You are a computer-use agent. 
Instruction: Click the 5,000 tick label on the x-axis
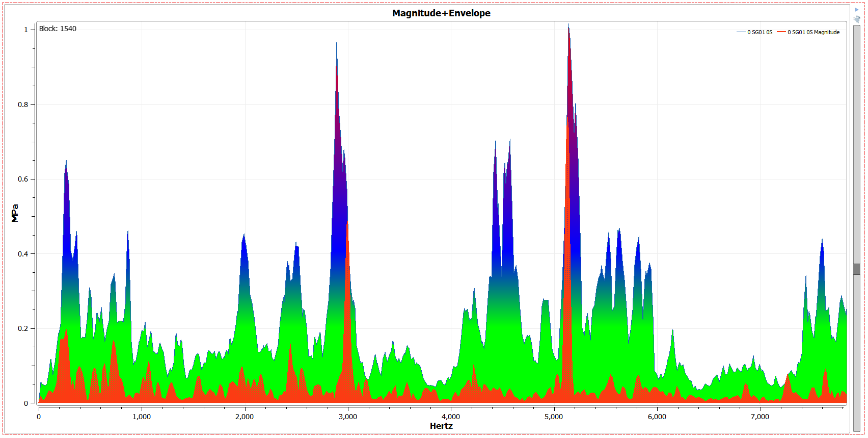pyautogui.click(x=554, y=417)
